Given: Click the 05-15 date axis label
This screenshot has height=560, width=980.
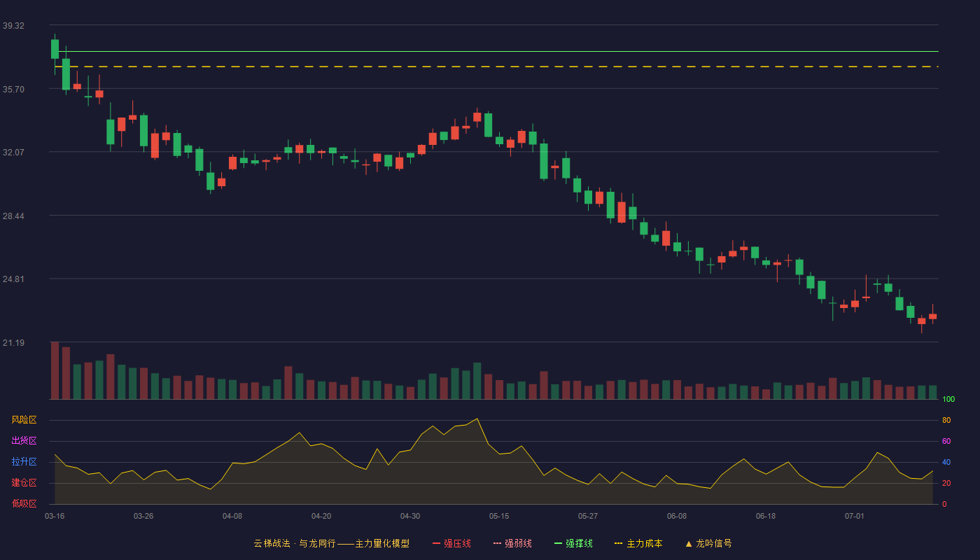Looking at the screenshot, I should 499,516.
